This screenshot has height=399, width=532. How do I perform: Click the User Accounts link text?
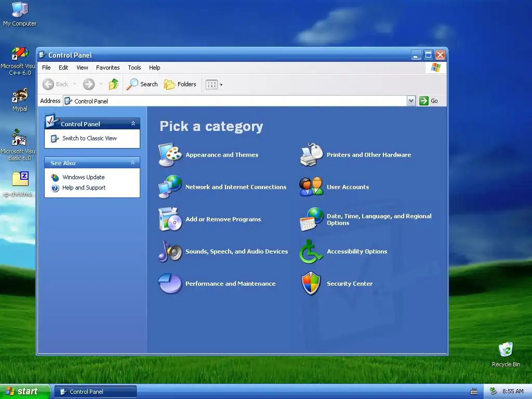[x=348, y=187]
